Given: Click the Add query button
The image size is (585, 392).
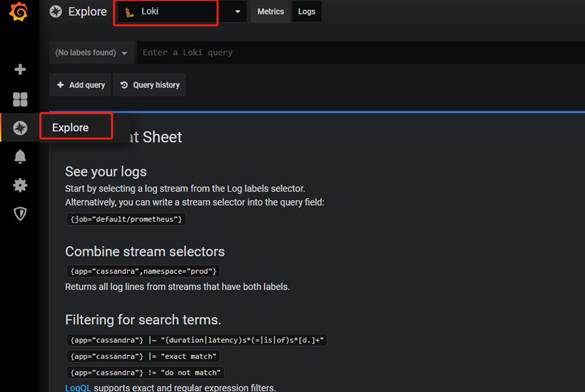Looking at the screenshot, I should coord(81,85).
